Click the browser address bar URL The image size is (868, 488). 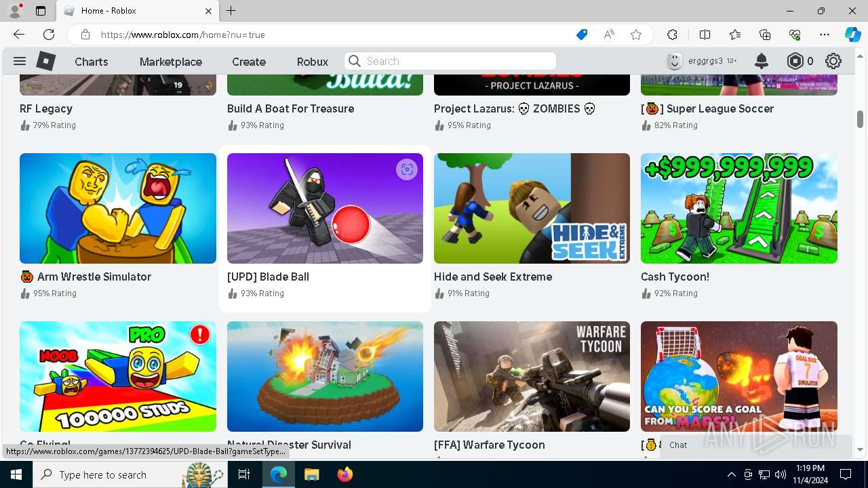(x=183, y=35)
